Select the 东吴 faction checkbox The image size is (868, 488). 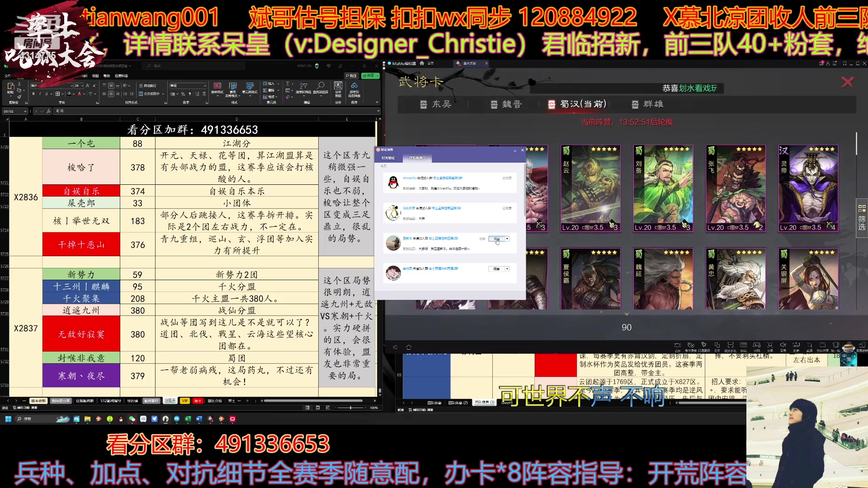point(424,104)
